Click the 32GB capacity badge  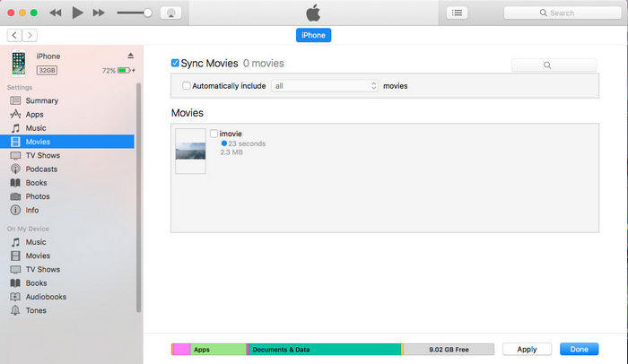click(47, 71)
